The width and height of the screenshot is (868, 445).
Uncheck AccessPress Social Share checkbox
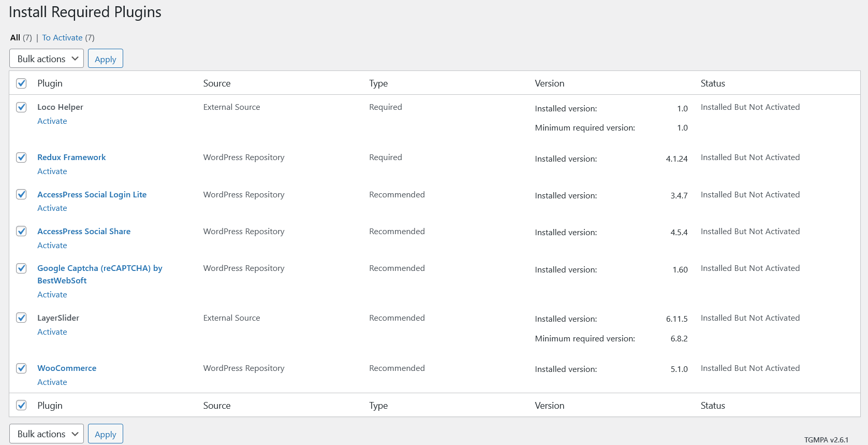click(x=21, y=231)
